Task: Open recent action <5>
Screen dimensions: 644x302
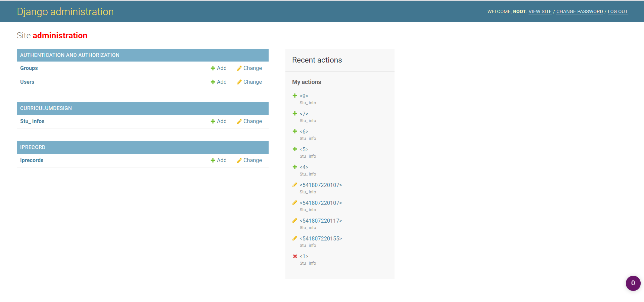Action: (304, 149)
